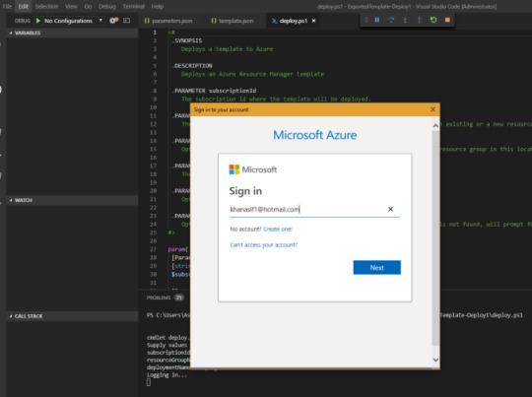Open the Debug Console icon
Image resolution: width=532 pixels, height=397 pixels.
point(126,21)
